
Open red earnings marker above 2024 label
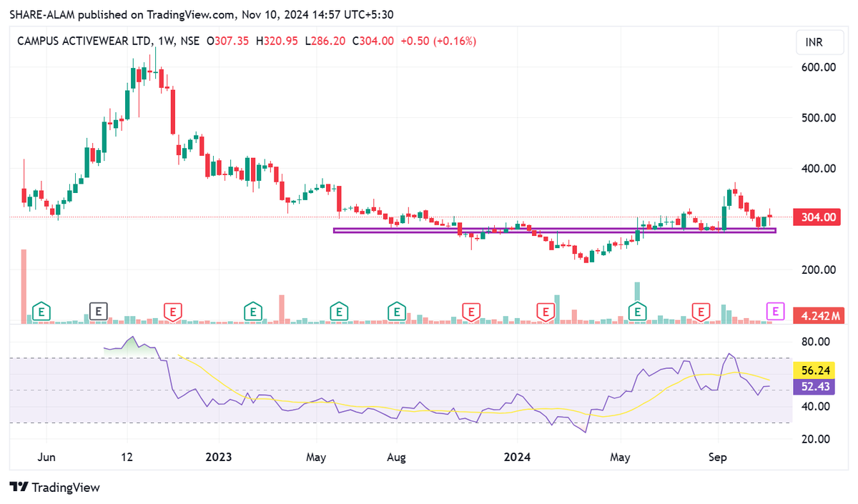coord(546,311)
